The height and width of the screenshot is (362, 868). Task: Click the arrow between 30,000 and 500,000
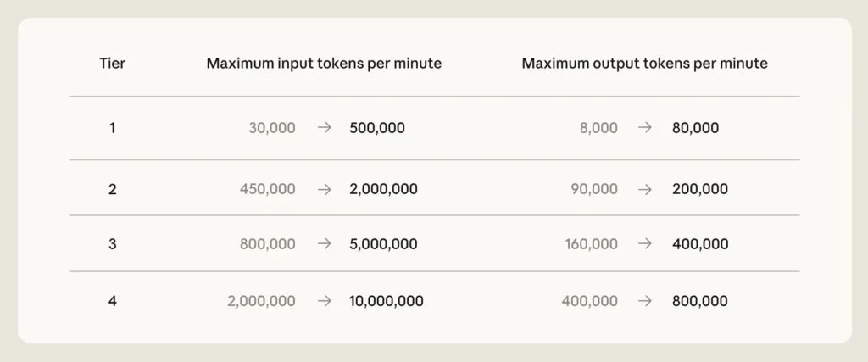tap(324, 128)
